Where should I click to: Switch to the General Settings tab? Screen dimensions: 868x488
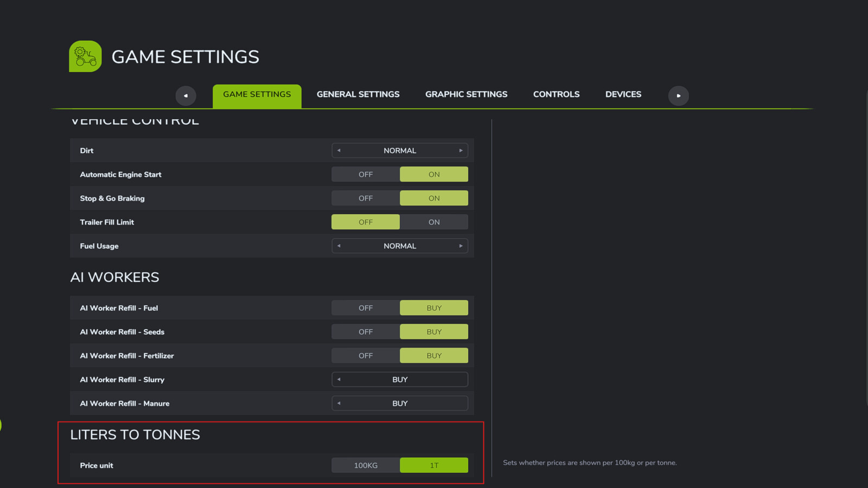click(x=358, y=94)
